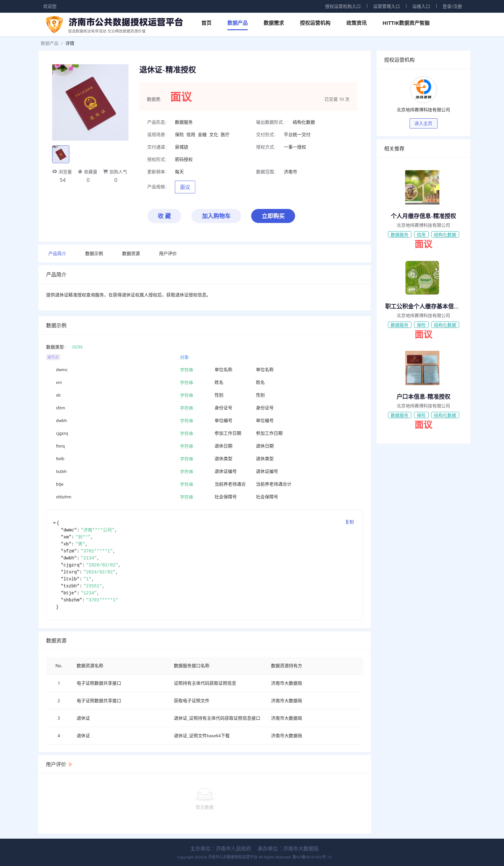Click 退休证_证照持有主体代码获取证照信息接口 cell

tap(217, 718)
